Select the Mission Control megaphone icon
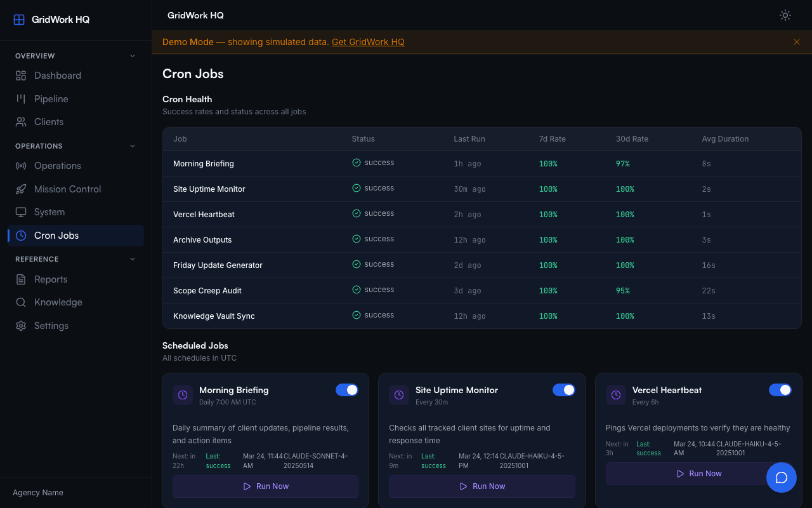This screenshot has height=508, width=812. 20,189
